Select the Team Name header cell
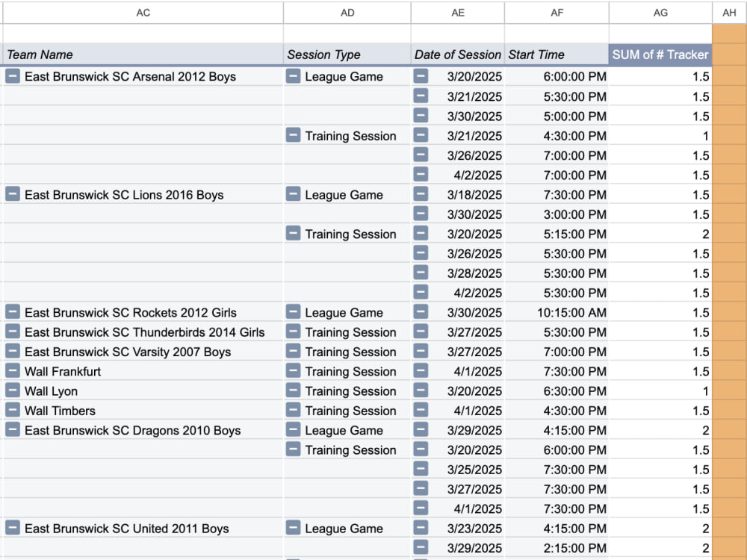 point(143,55)
